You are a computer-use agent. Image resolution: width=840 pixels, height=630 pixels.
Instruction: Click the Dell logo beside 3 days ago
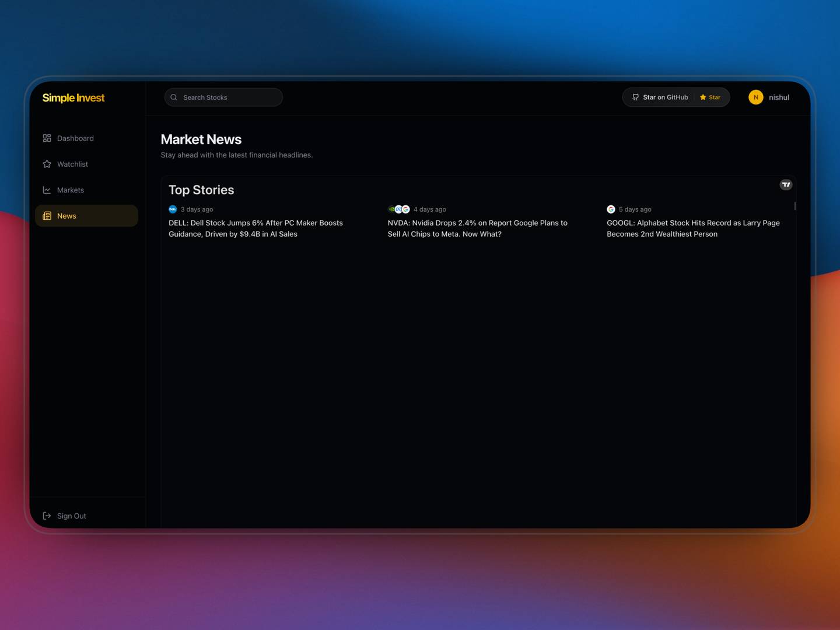coord(173,209)
